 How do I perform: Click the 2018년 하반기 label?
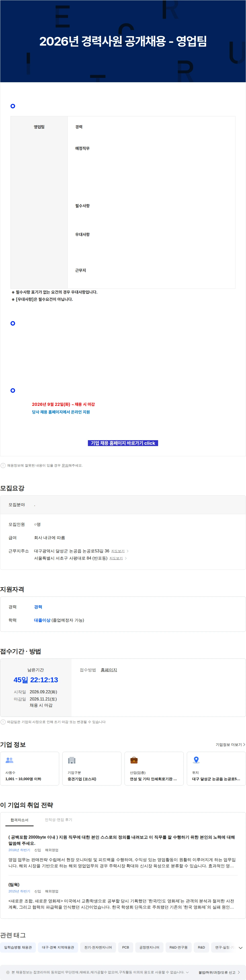coord(19,850)
